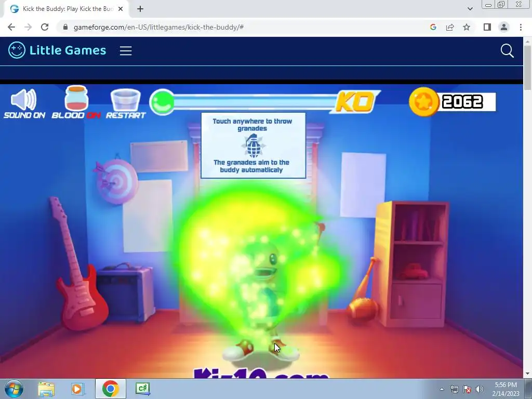Open the Chrome profile avatar
The image size is (532, 399).
tap(504, 27)
